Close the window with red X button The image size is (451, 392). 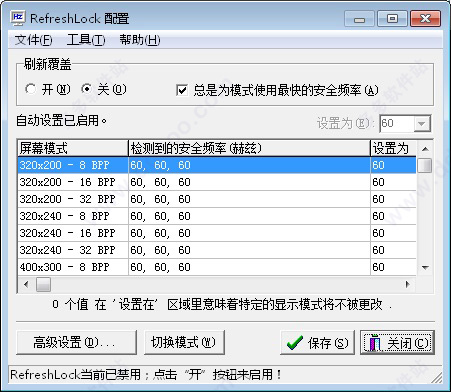[426, 19]
